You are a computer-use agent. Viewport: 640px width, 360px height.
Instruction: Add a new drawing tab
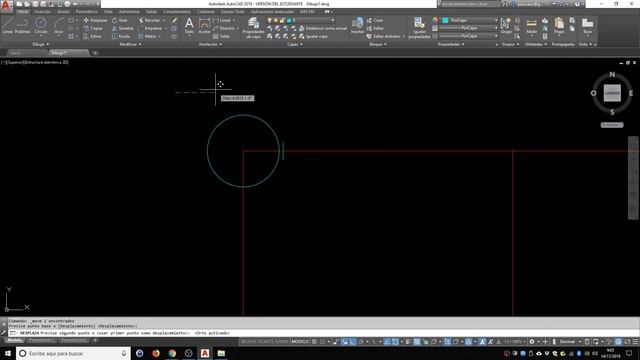point(95,53)
